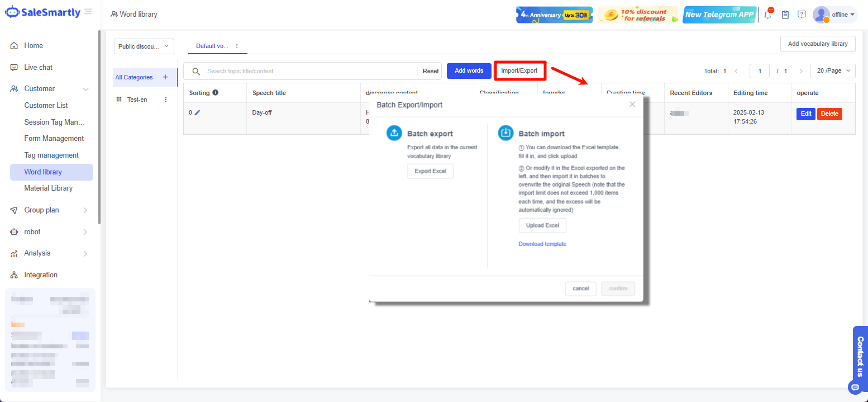Close the Batch Export/Import dialog
The width and height of the screenshot is (868, 402).
pos(632,105)
